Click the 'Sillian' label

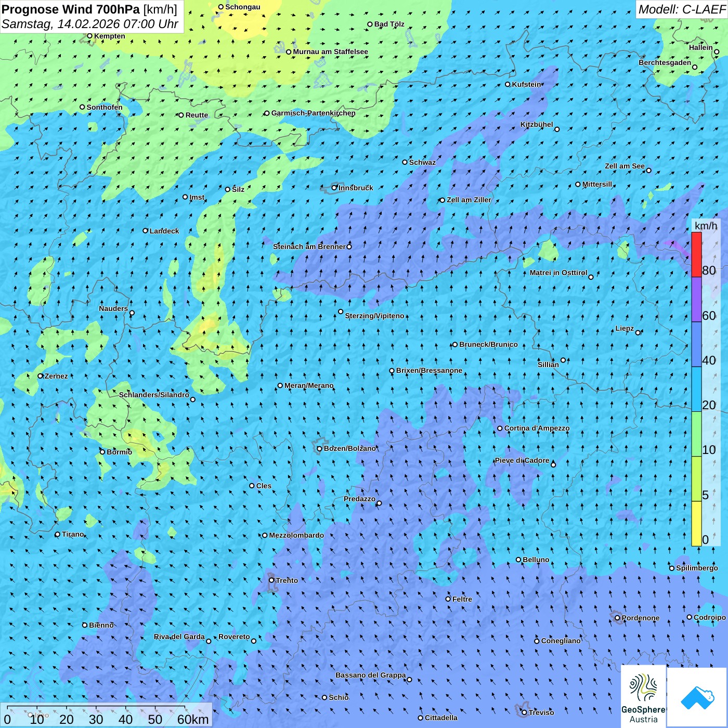click(548, 365)
